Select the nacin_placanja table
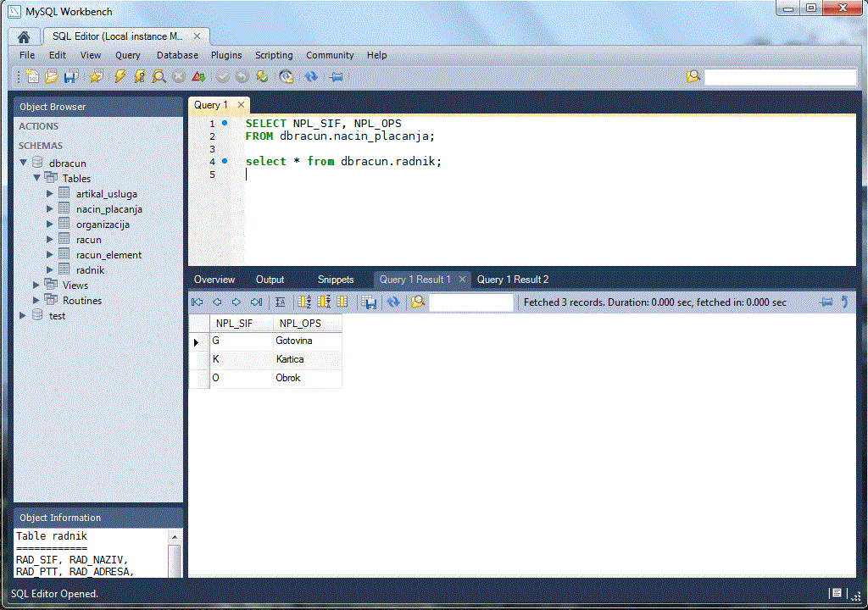 [x=108, y=209]
